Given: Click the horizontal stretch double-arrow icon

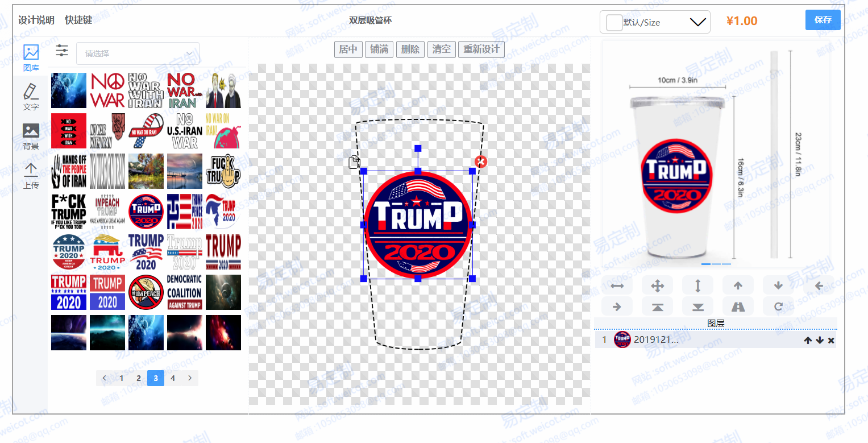Looking at the screenshot, I should pyautogui.click(x=617, y=285).
